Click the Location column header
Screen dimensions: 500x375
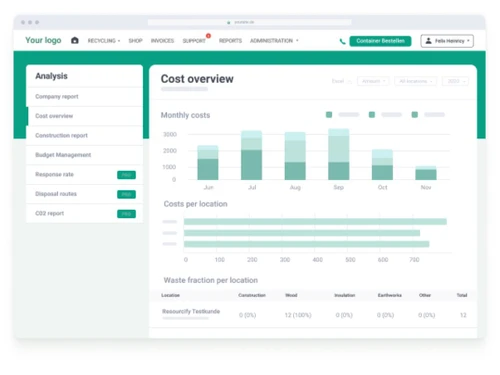click(x=170, y=295)
